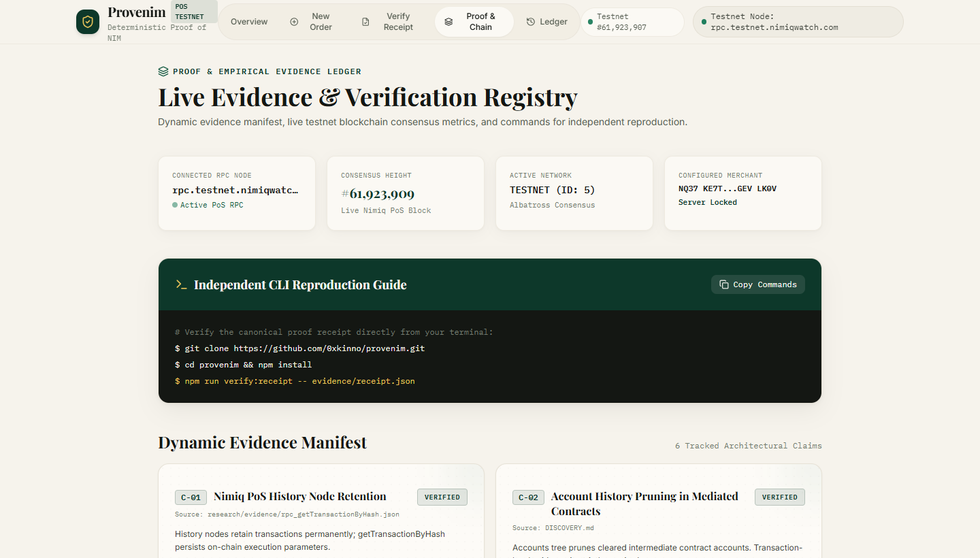Select the Proof & Chain tab

point(474,22)
